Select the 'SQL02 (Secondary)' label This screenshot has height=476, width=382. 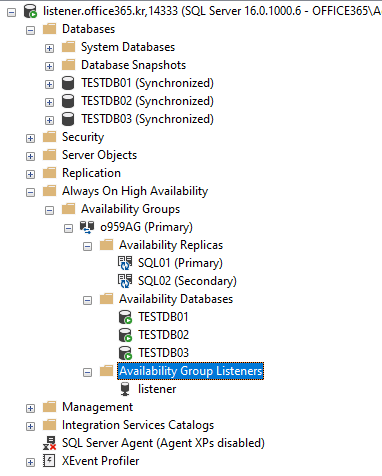(x=187, y=281)
